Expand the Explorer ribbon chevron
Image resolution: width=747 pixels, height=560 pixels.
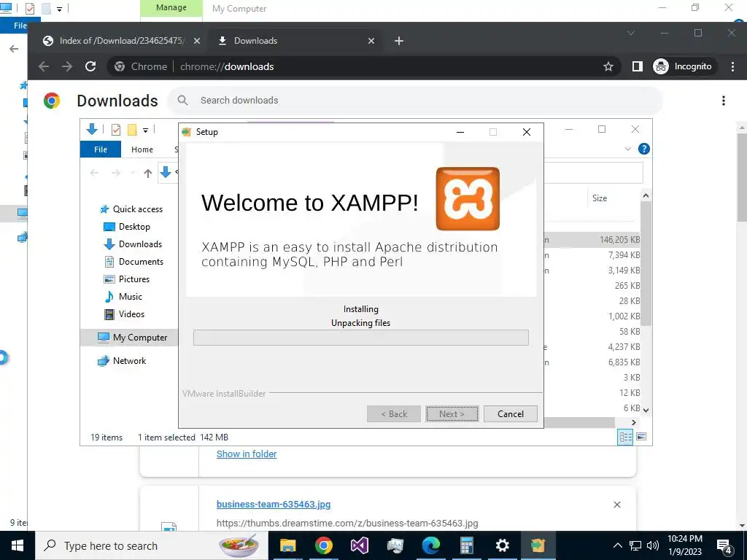[x=628, y=149]
